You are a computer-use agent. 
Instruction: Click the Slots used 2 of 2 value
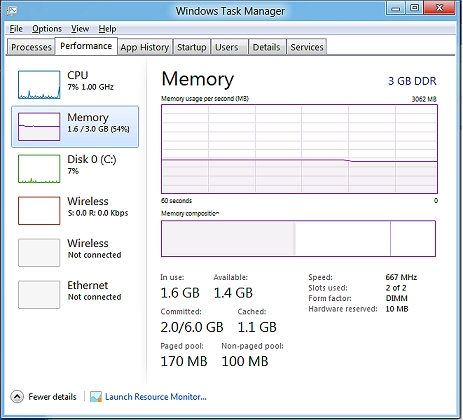396,288
